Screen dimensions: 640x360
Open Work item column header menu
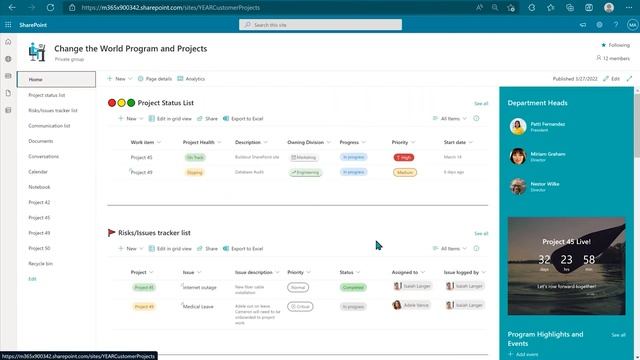coord(146,142)
